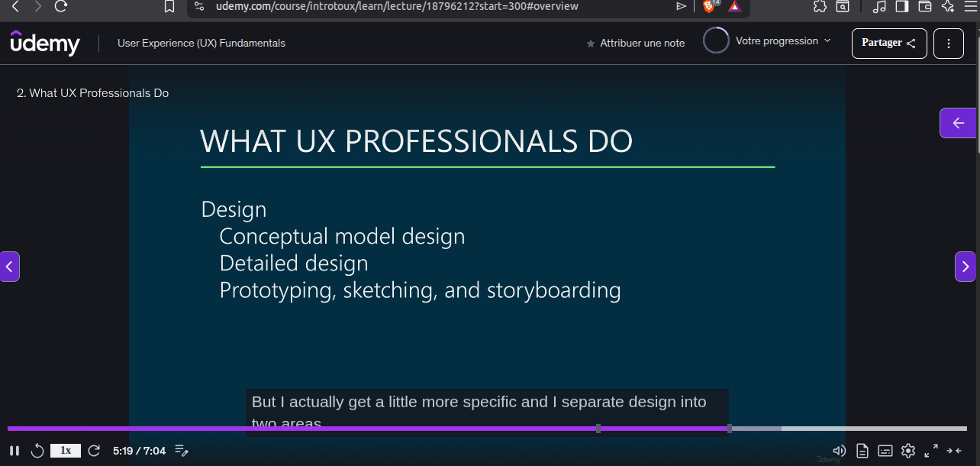The height and width of the screenshot is (466, 980).
Task: Open the three-dot course options menu
Action: pyautogui.click(x=949, y=44)
